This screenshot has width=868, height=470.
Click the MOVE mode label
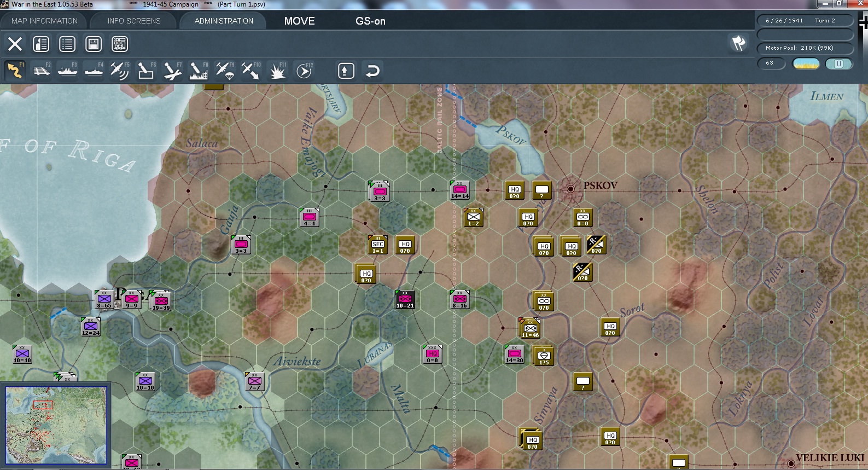[299, 21]
